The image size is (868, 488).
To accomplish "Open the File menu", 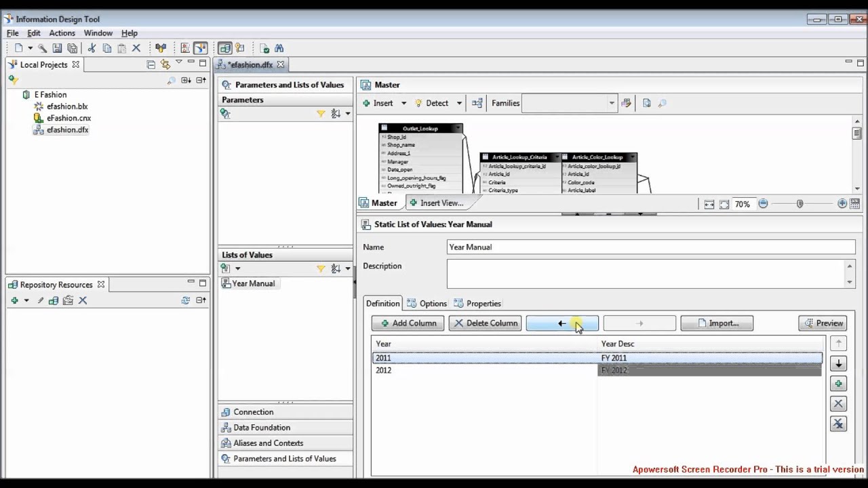I will point(13,33).
